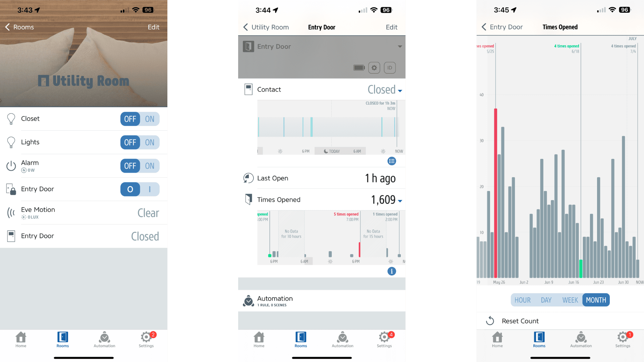The image size is (644, 362).
Task: Tap the settings gear icon on Entry Door
Action: (374, 68)
